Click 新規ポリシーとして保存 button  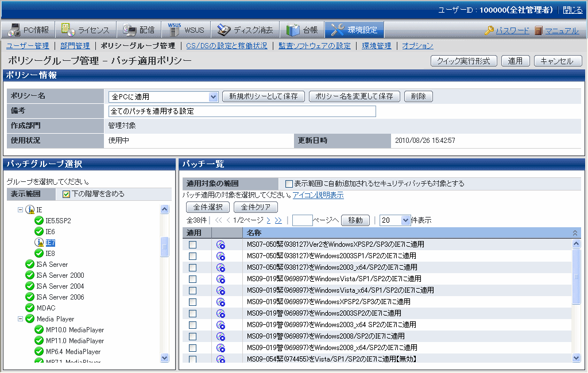tap(263, 96)
